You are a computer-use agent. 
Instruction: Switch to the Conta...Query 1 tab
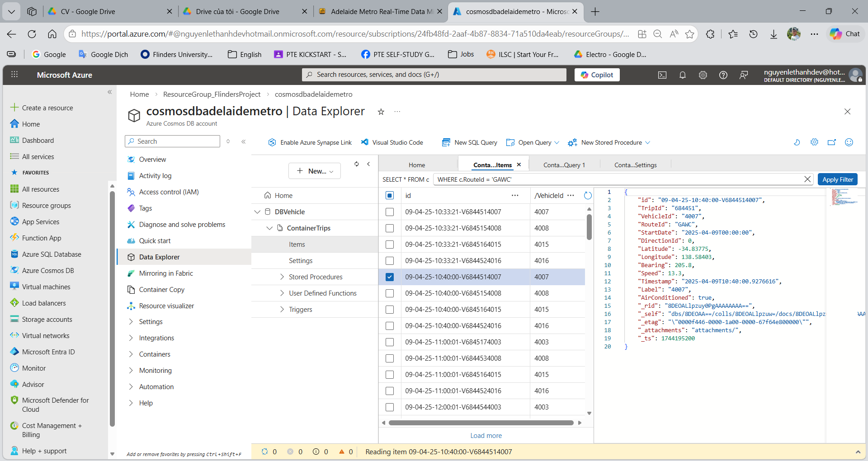(x=564, y=165)
